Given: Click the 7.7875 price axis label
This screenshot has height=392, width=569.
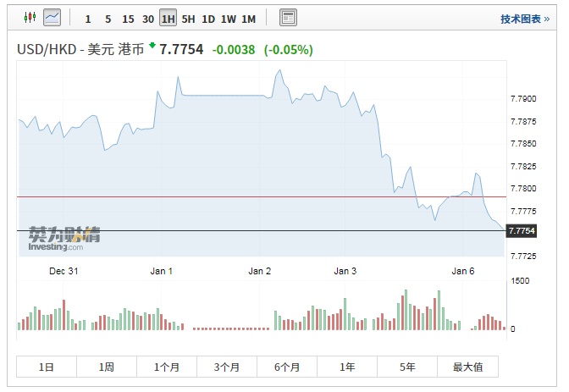Looking at the screenshot, I should [x=523, y=122].
